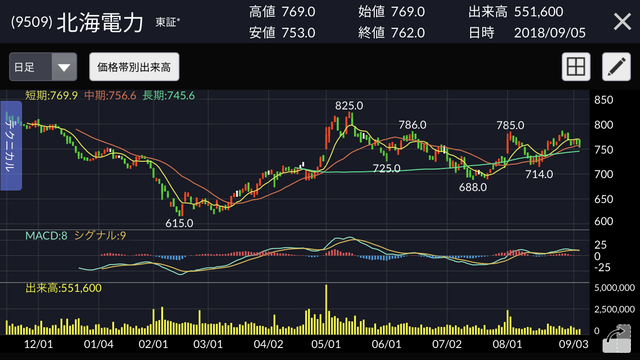This screenshot has height=360, width=640.
Task: Click the 08/01 date axis label
Action: 507,344
